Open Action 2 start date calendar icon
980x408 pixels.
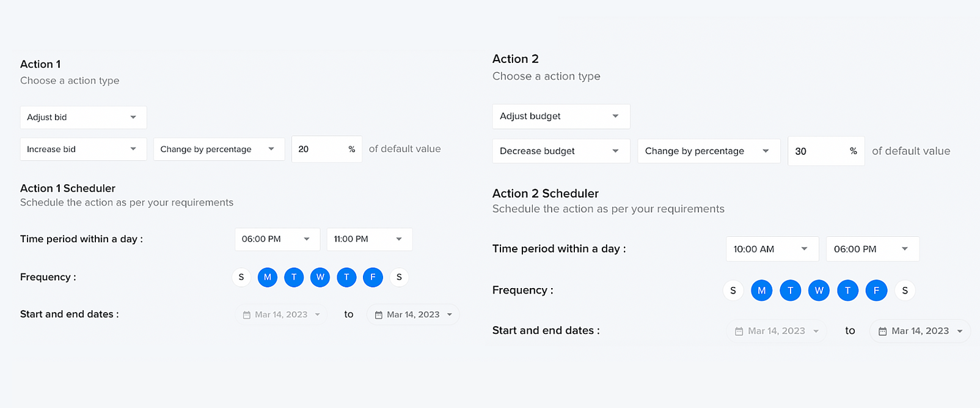tap(739, 331)
